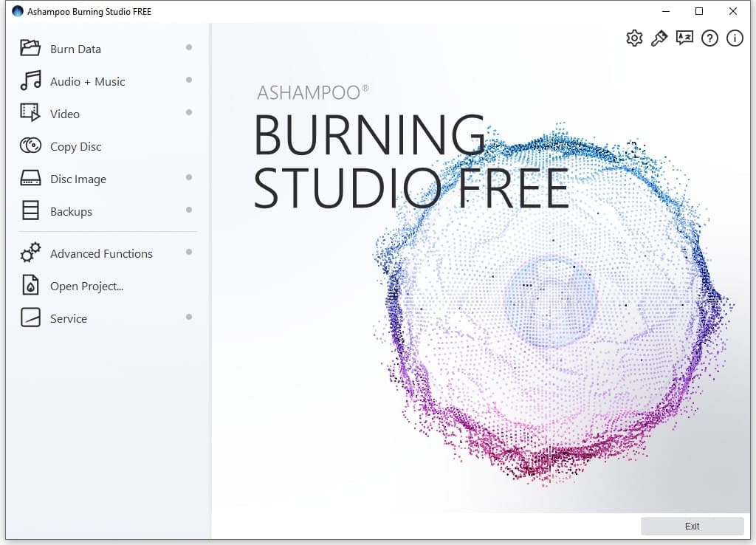Click the Advanced Functions gears icon

[30, 253]
